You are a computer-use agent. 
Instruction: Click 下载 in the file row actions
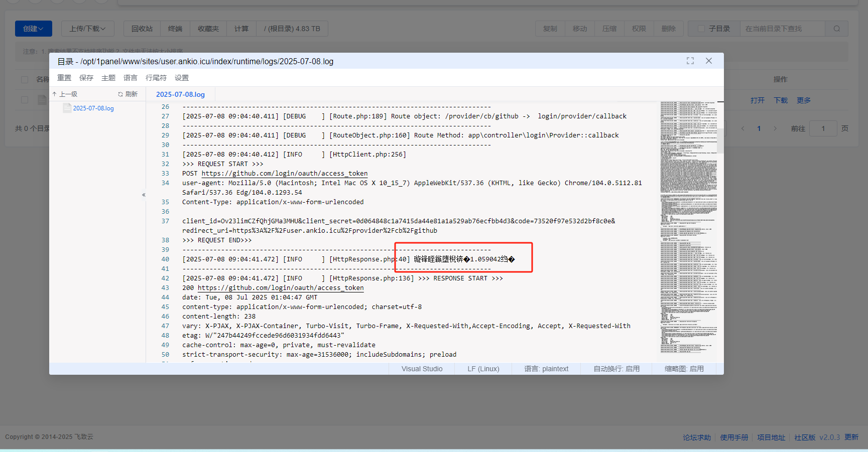click(x=781, y=100)
